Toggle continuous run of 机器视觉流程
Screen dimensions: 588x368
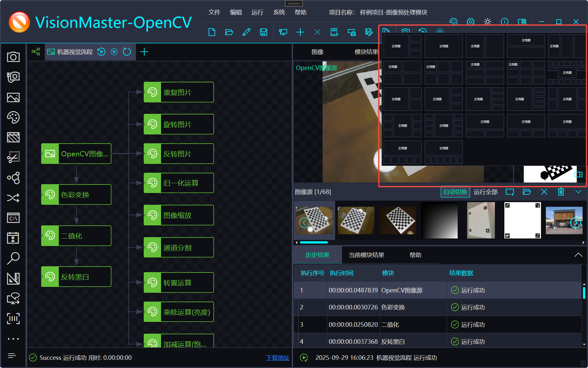(114, 52)
